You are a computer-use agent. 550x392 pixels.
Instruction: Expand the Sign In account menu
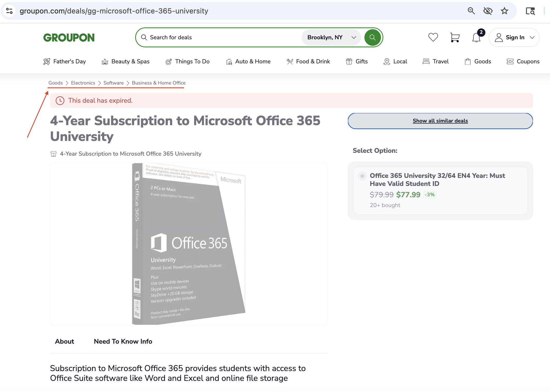[514, 37]
